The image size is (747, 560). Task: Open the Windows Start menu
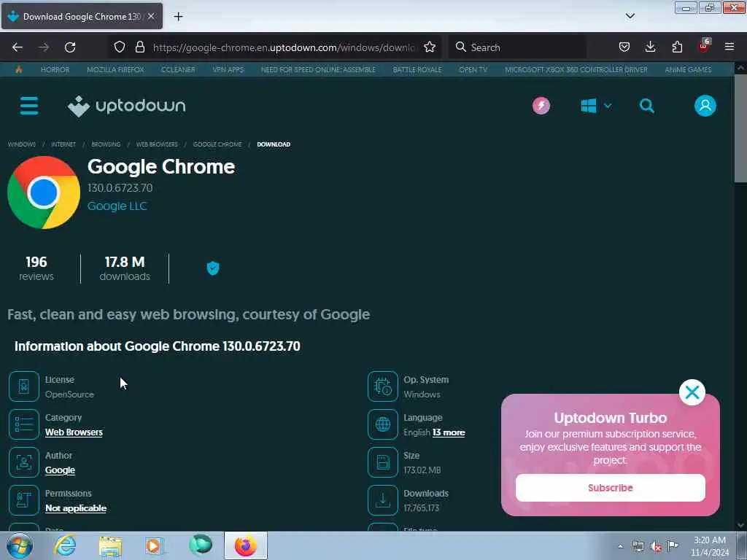[x=20, y=545]
